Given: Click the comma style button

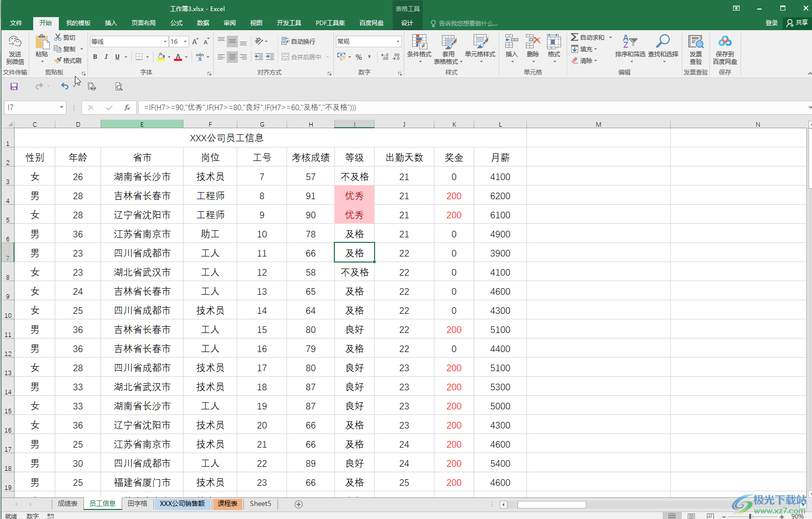Looking at the screenshot, I should tap(370, 57).
